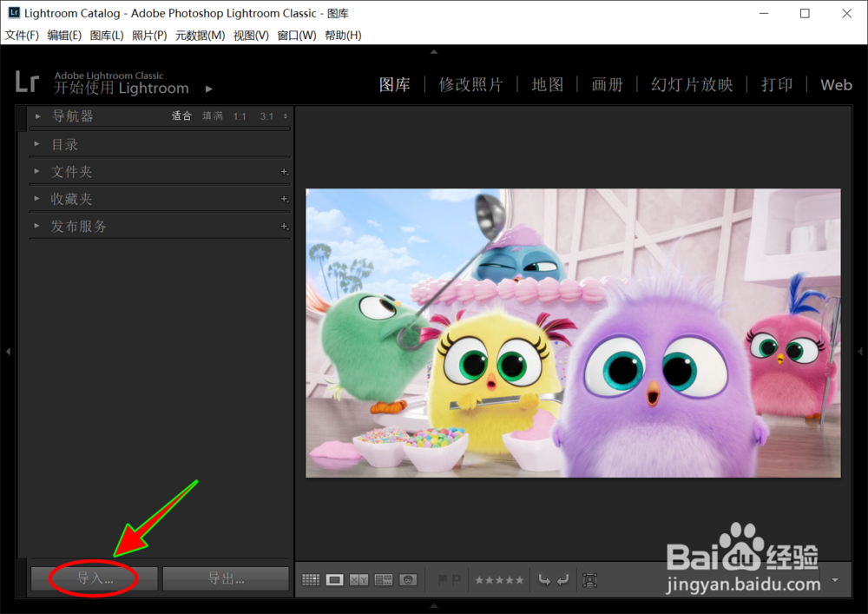Switch to the Web module
The height and width of the screenshot is (614, 868).
pyautogui.click(x=836, y=85)
